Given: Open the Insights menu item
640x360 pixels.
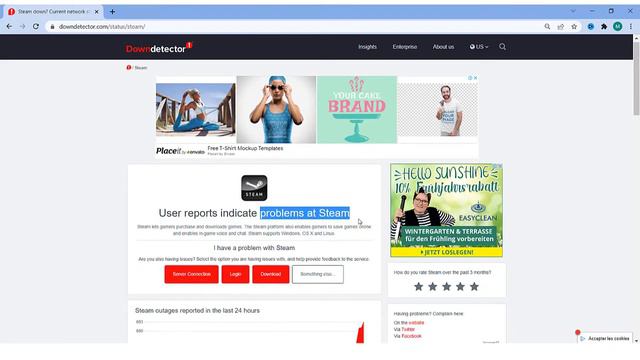Looking at the screenshot, I should 367,47.
